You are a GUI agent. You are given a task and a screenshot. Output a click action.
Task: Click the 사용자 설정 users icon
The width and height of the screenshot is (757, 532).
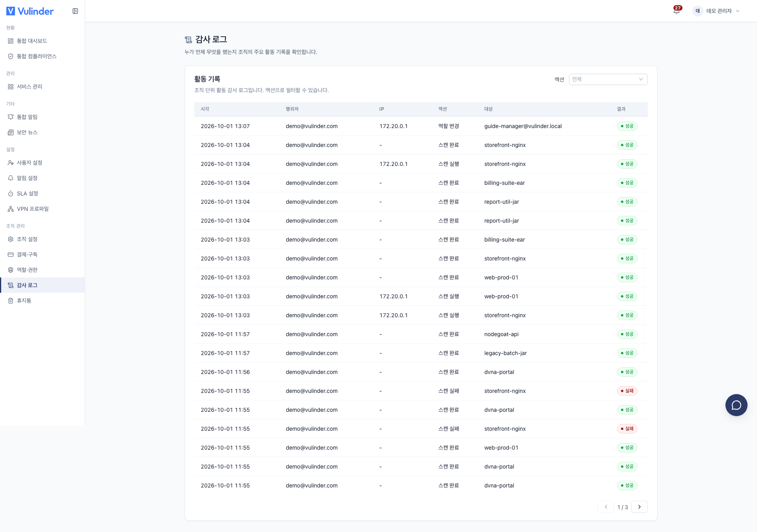(11, 163)
